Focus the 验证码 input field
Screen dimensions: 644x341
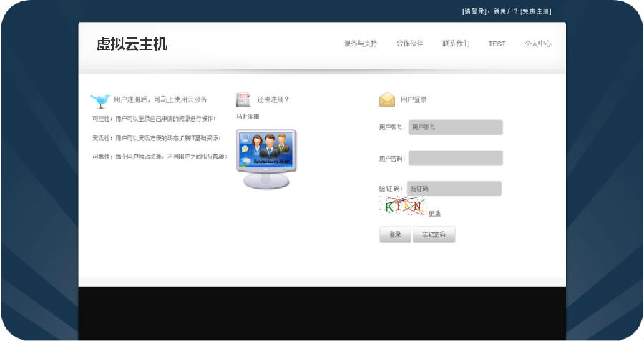click(454, 189)
